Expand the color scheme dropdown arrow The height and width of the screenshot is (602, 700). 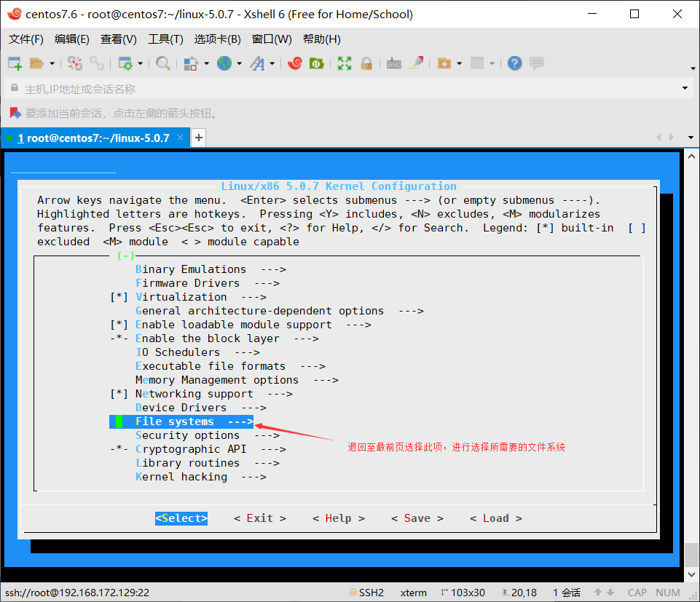(206, 64)
